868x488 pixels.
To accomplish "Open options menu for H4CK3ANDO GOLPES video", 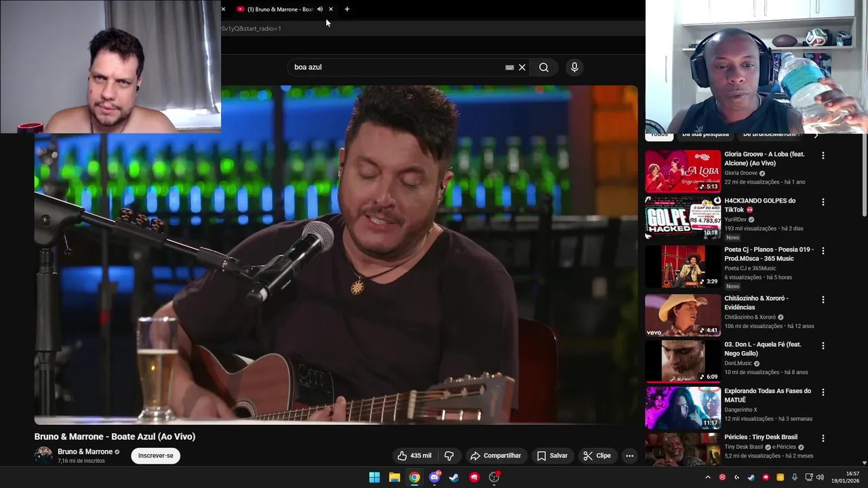I will point(823,202).
